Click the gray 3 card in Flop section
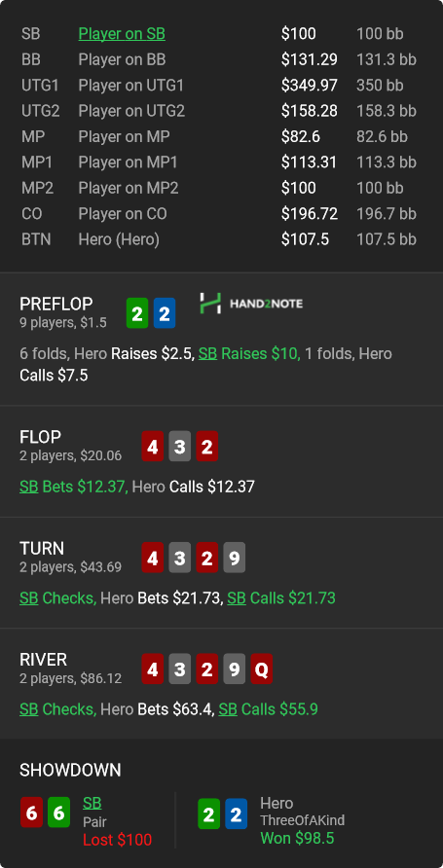Viewport: 443px width, 868px height. (179, 447)
